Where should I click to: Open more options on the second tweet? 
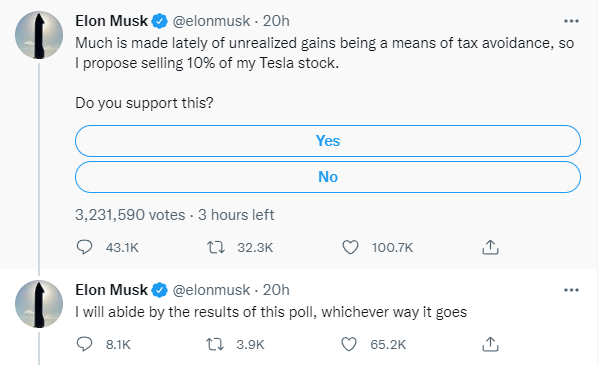point(571,290)
